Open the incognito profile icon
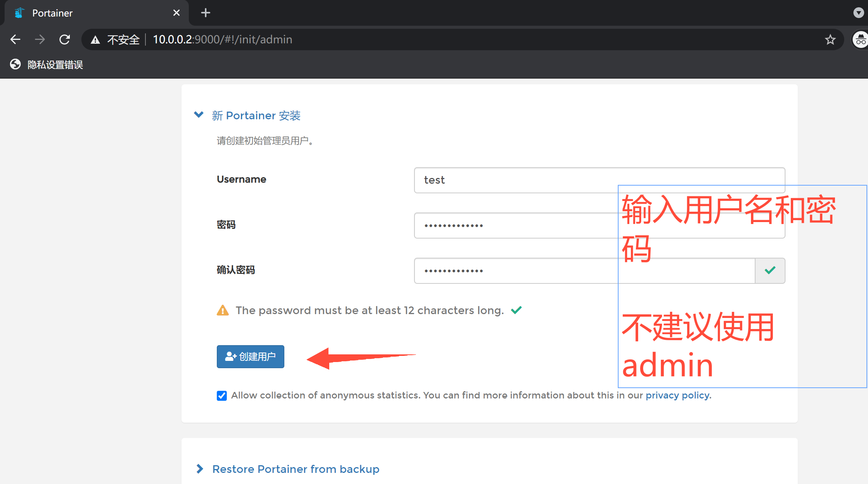The image size is (868, 484). tap(860, 40)
